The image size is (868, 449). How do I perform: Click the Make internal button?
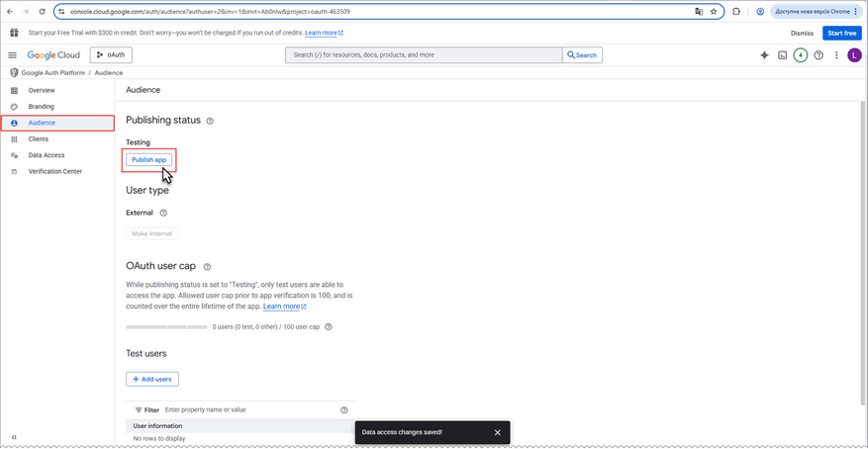[151, 234]
